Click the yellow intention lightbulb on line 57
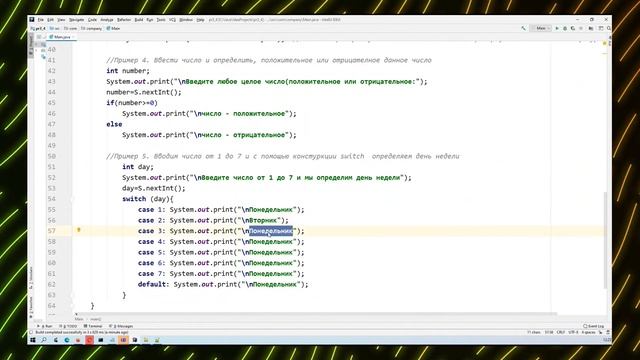 (x=79, y=230)
